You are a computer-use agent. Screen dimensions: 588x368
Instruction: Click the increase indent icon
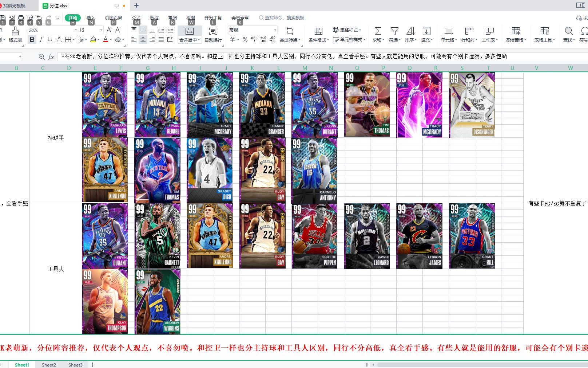170,30
